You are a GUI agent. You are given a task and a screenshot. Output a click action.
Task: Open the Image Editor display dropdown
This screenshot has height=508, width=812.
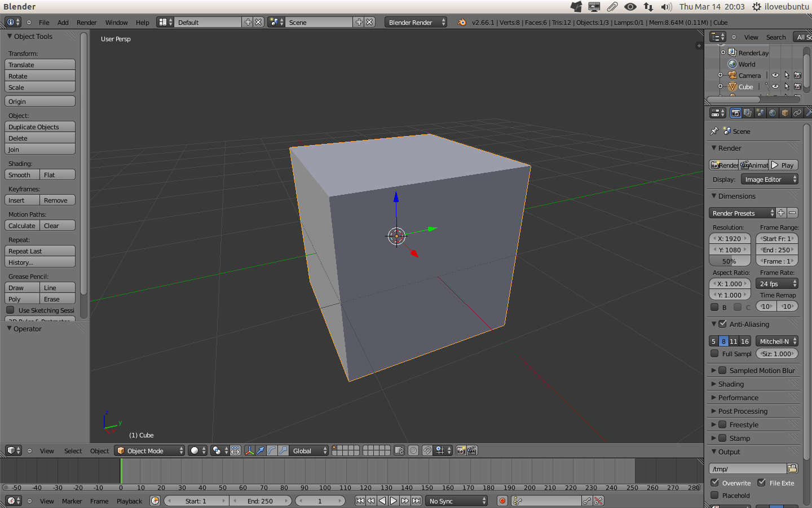click(x=770, y=179)
